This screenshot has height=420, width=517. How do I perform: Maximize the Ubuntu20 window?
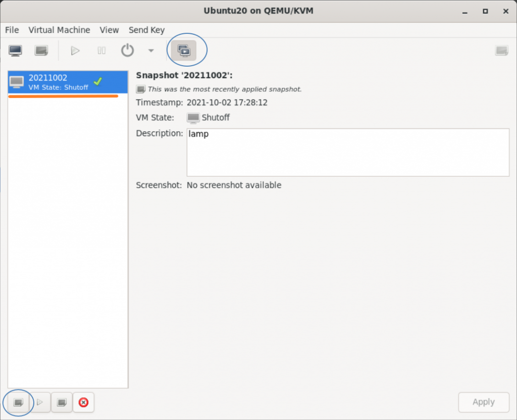(x=485, y=11)
